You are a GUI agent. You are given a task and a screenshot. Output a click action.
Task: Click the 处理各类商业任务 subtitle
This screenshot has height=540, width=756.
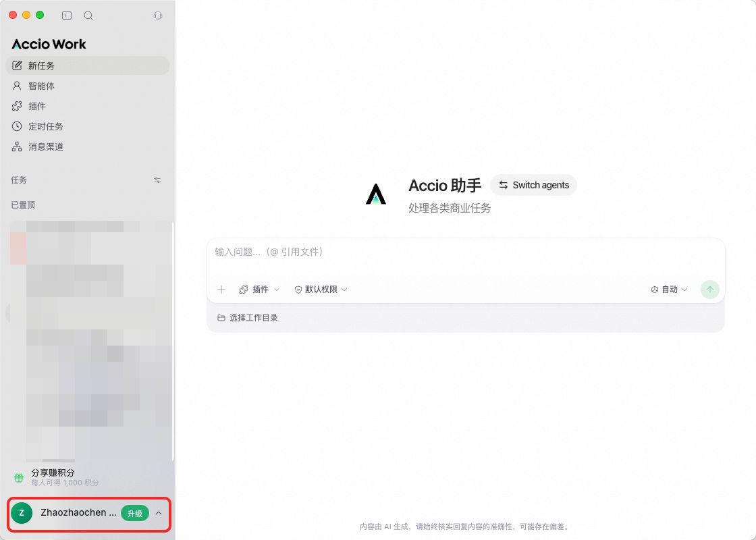(450, 209)
